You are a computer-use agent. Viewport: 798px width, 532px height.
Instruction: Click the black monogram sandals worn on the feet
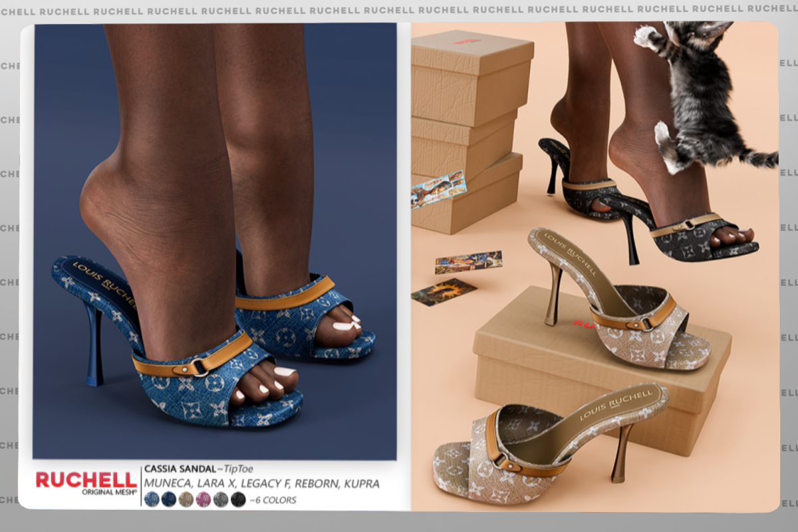click(648, 203)
